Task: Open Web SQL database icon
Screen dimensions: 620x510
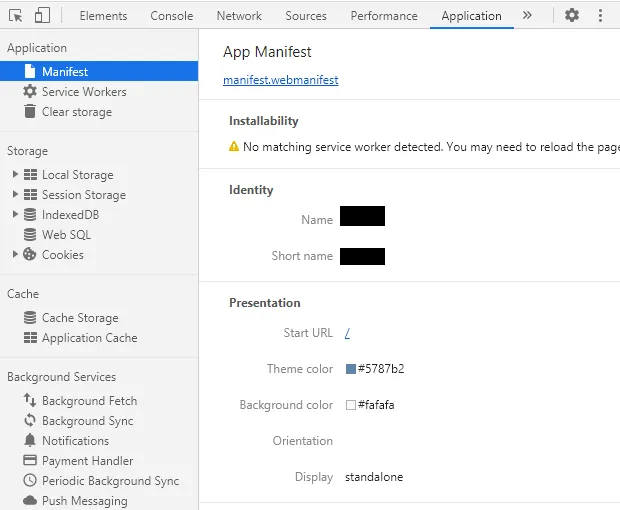Action: click(30, 235)
